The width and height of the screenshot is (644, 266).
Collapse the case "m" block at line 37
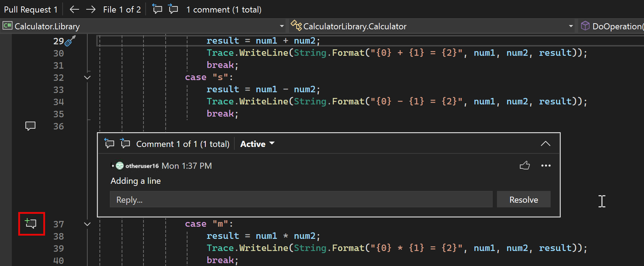click(x=87, y=224)
